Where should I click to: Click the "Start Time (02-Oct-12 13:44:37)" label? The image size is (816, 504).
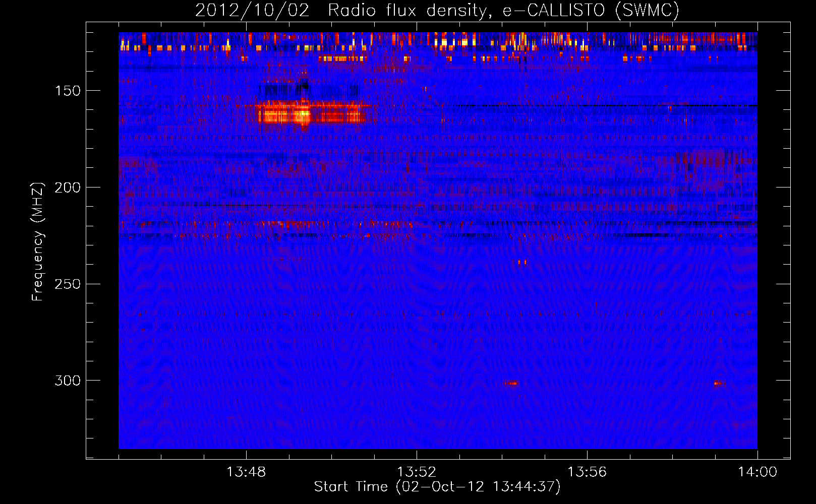(437, 487)
